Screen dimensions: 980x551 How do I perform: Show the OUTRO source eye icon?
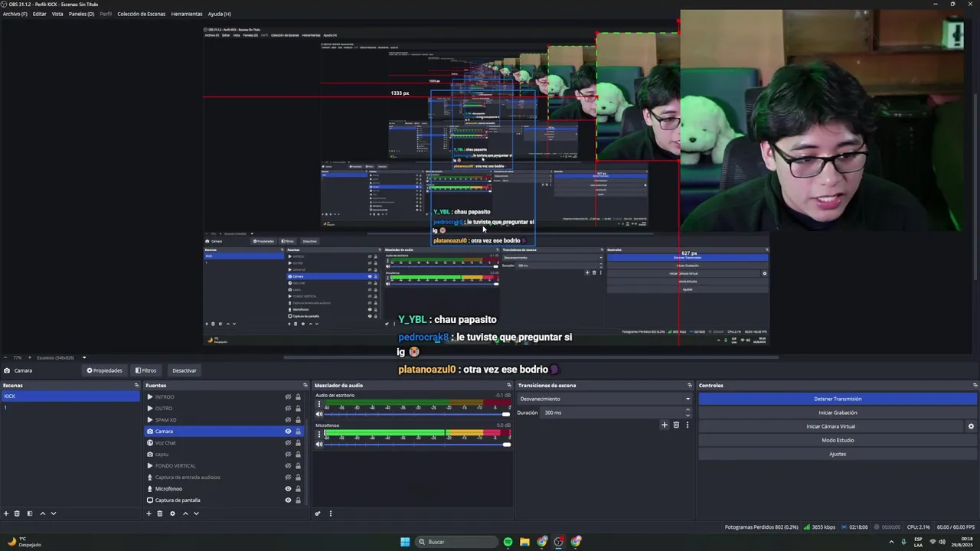tap(288, 409)
